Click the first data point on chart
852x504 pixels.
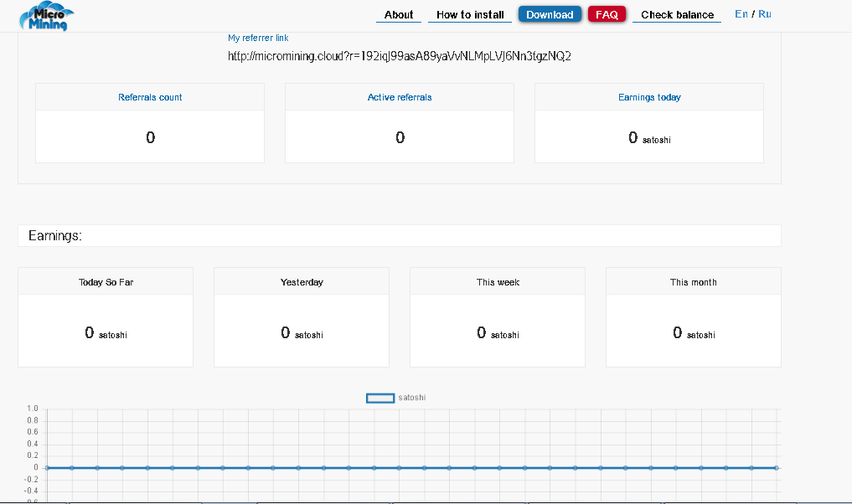[x=47, y=467]
